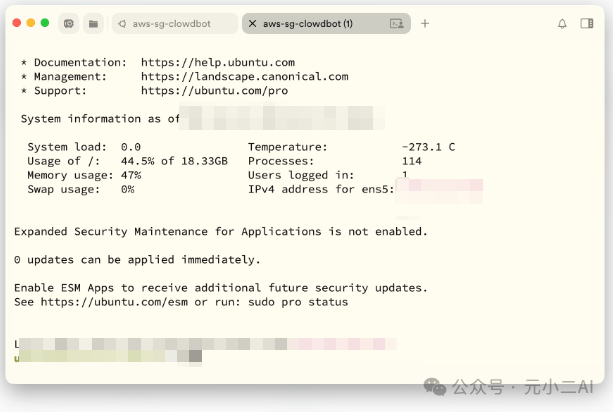Switch to the aws-sg-clowdbot tab
613x412 pixels.
coord(175,24)
